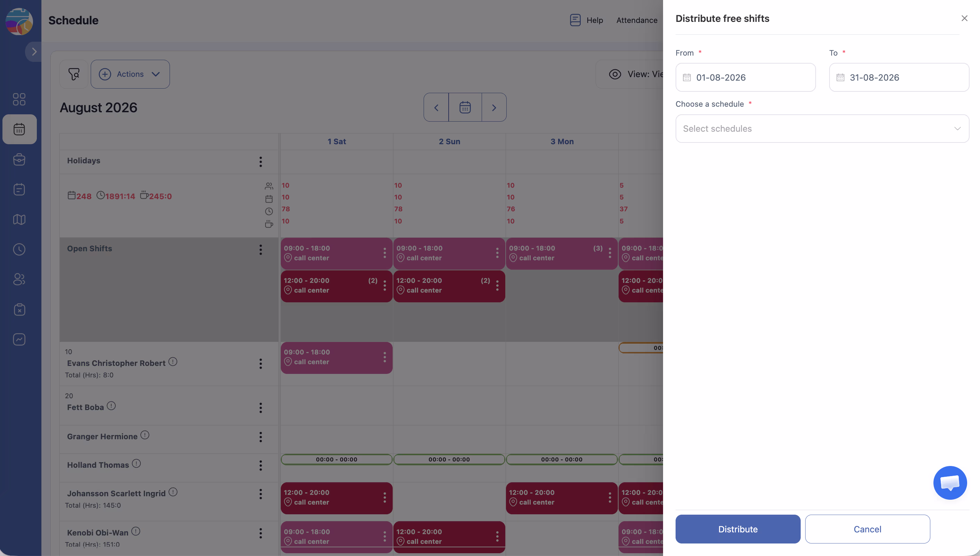Click the calendar picker button

[465, 107]
